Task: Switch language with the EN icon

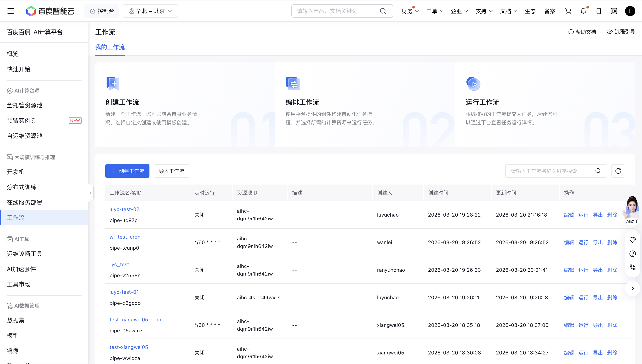Action: tap(614, 11)
